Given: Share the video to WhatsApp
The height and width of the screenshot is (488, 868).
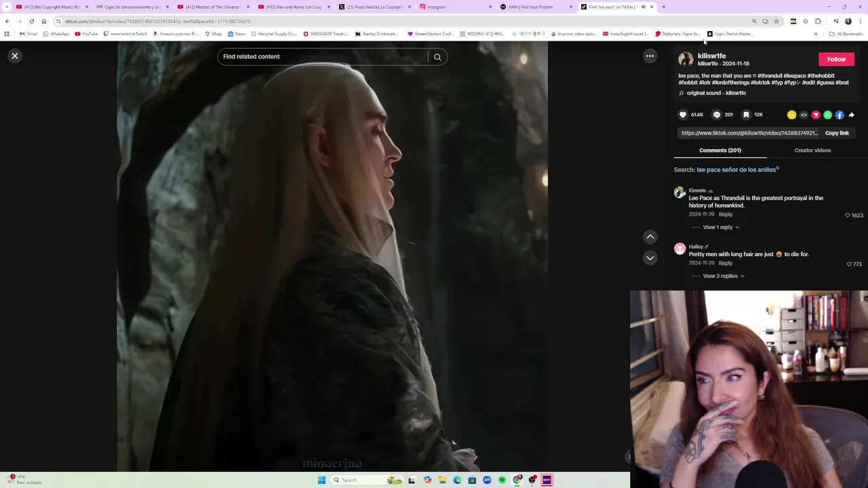Looking at the screenshot, I should [827, 115].
